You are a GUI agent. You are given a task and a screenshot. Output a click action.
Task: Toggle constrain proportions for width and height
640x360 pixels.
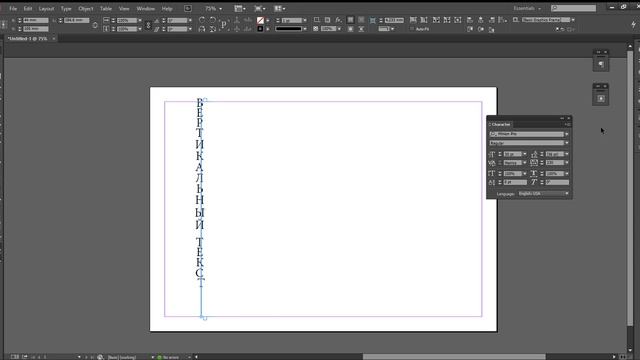[x=95, y=25]
